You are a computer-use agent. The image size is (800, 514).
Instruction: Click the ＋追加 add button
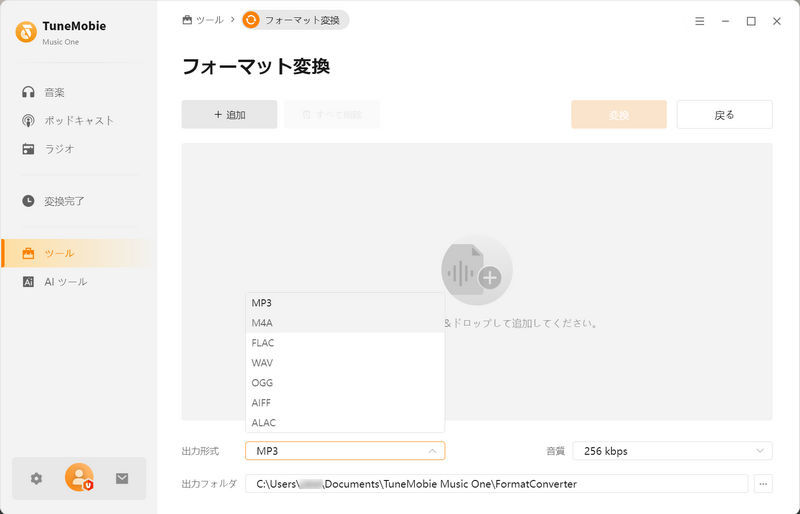pos(230,114)
